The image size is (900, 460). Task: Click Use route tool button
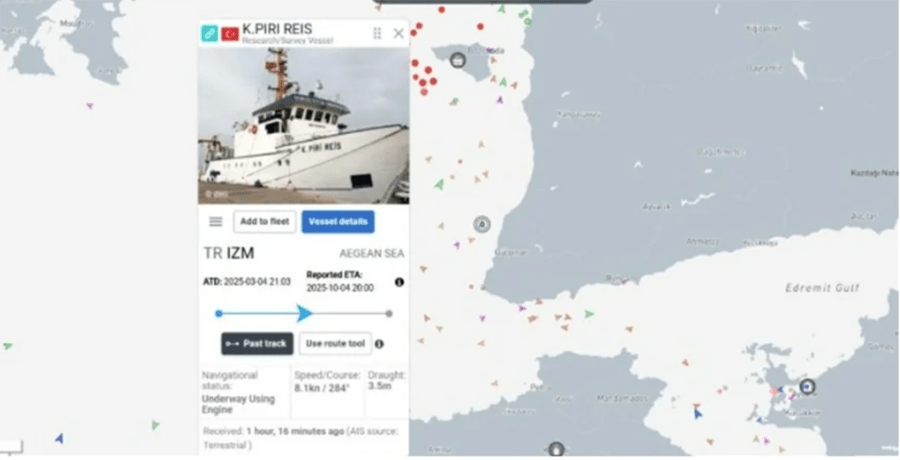(335, 344)
